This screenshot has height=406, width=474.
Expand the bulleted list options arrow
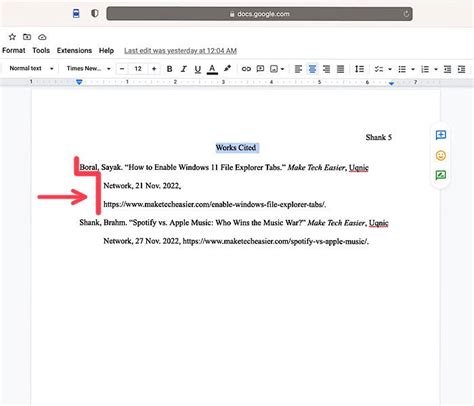click(413, 69)
